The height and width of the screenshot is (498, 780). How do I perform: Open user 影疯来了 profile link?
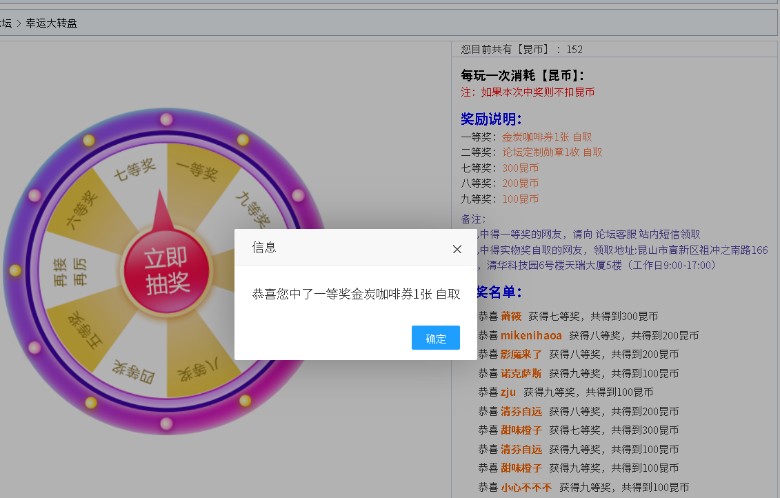[523, 354]
